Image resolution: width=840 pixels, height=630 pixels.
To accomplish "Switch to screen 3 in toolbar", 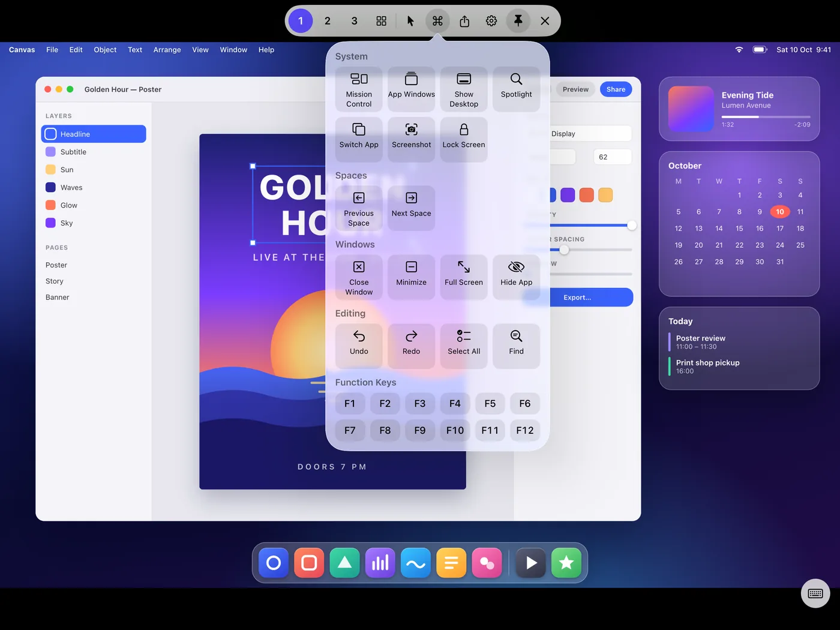I will pyautogui.click(x=355, y=21).
